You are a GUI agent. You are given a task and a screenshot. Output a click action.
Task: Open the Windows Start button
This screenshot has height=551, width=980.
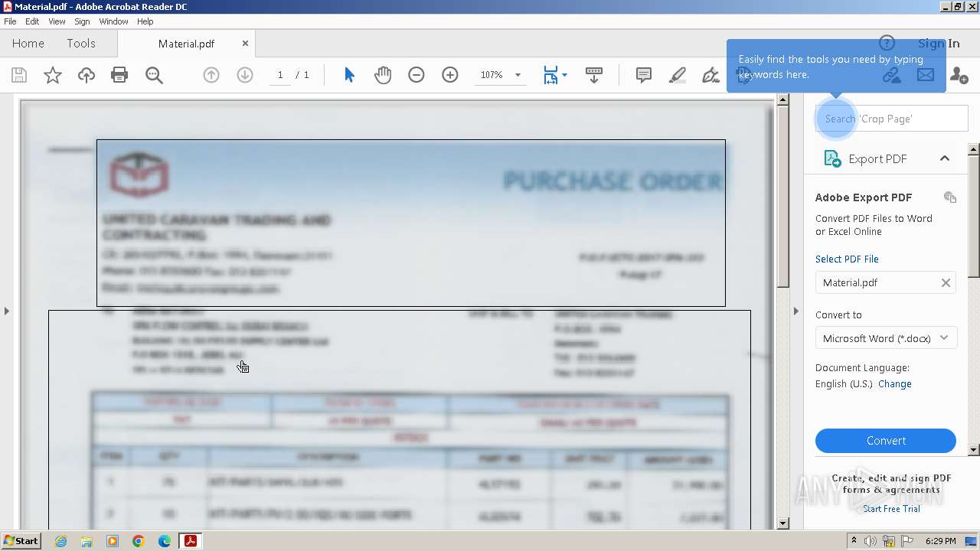21,541
